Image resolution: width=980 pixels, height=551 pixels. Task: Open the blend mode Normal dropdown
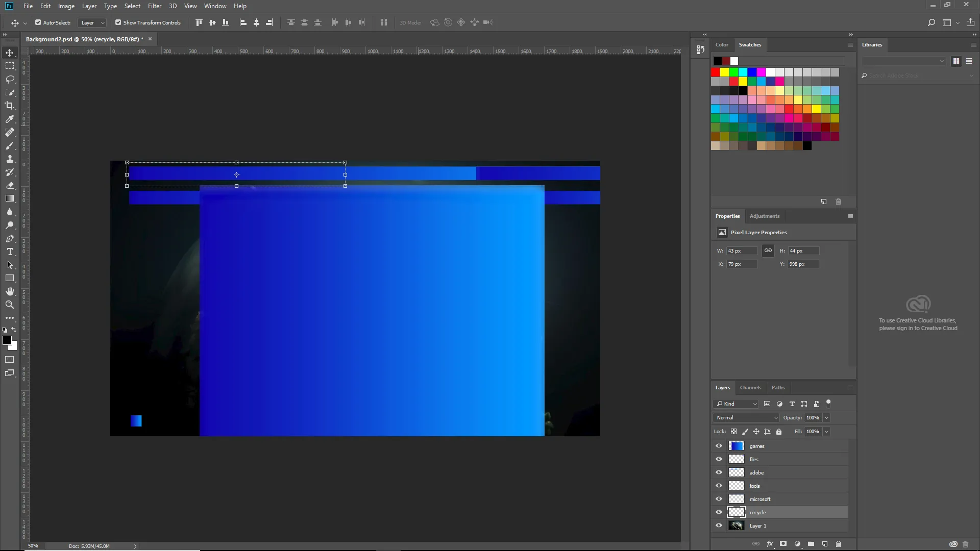click(x=746, y=418)
